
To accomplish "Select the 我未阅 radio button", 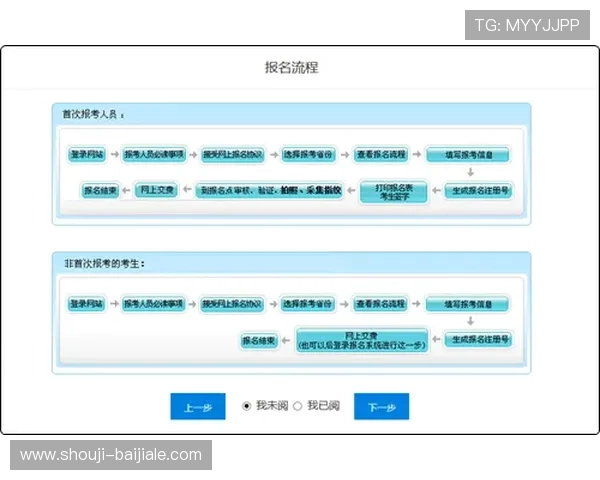I will click(247, 406).
